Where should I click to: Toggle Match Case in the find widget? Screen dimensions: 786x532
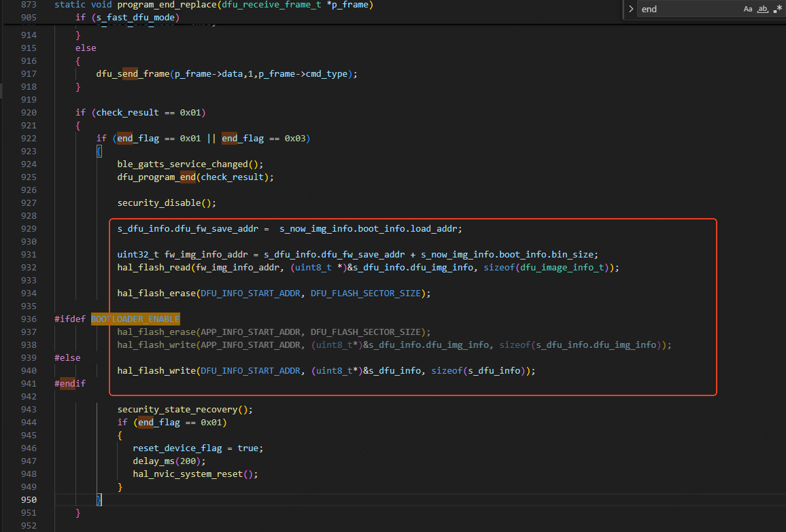748,10
